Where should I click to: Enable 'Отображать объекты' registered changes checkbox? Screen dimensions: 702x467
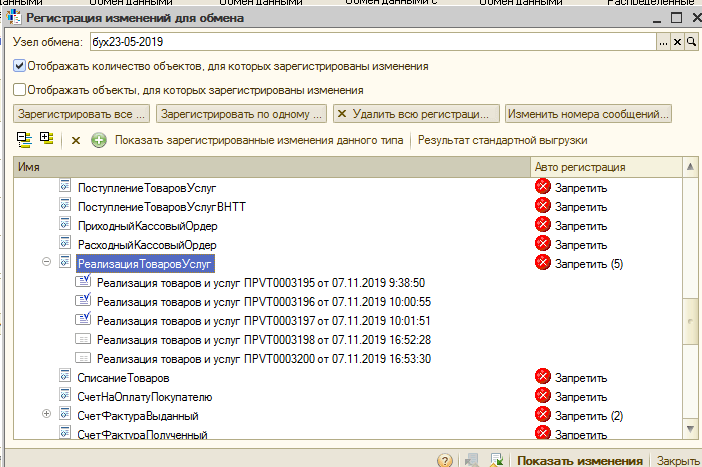[x=20, y=89]
